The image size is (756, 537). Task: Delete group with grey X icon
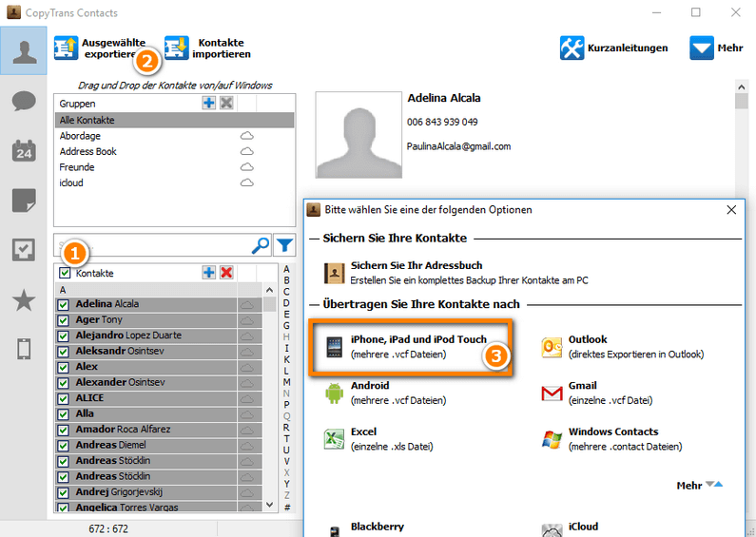[x=226, y=103]
